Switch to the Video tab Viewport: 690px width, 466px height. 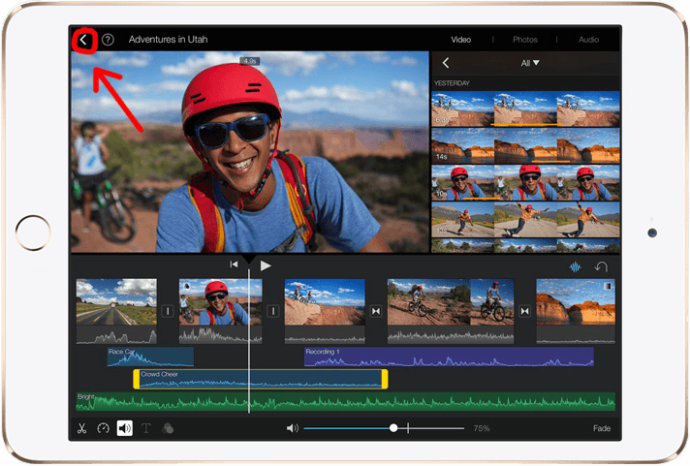(x=461, y=40)
